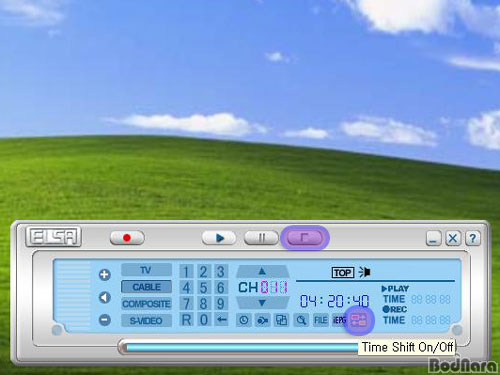Image resolution: width=500 pixels, height=375 pixels.
Task: Tap keypad digit 3
Action: (x=220, y=272)
